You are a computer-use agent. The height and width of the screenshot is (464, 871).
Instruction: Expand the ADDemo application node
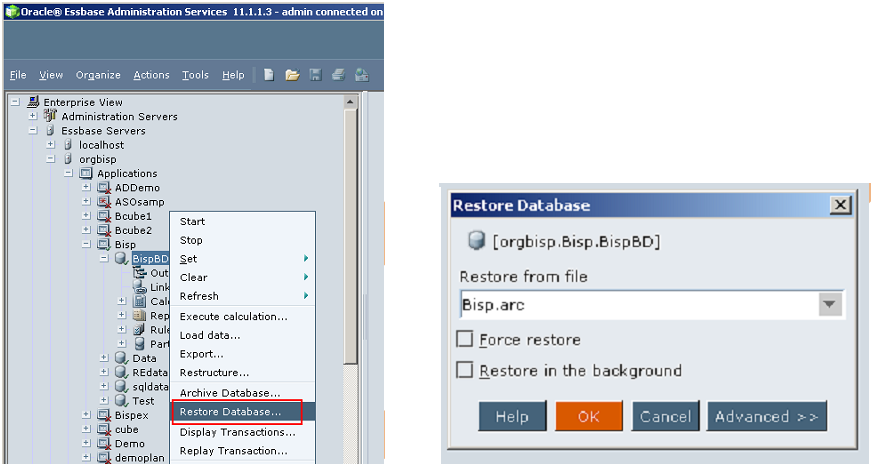[87, 187]
